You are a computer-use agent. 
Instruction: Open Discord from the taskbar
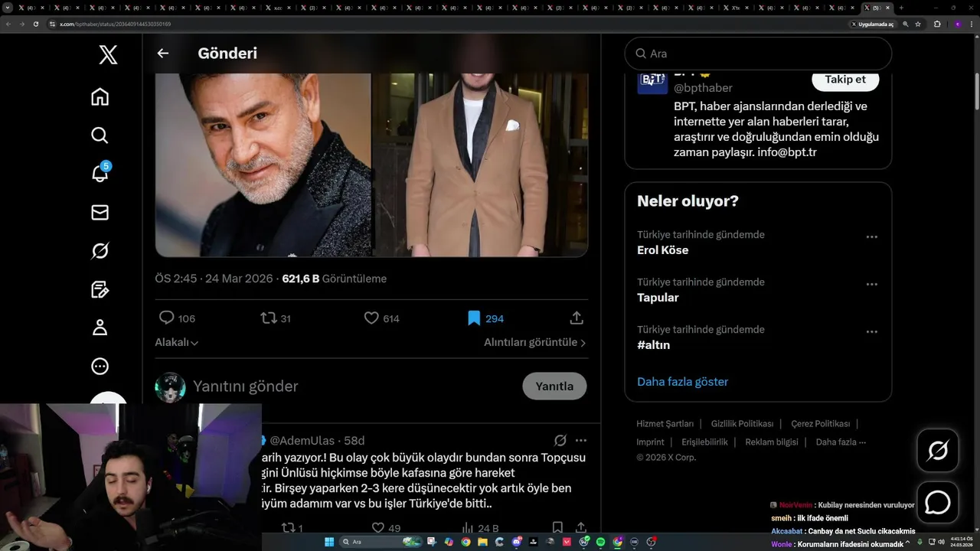517,542
